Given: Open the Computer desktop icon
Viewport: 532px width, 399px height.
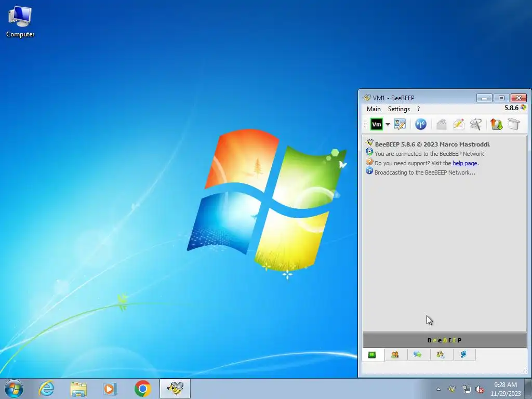Looking at the screenshot, I should coord(20,22).
